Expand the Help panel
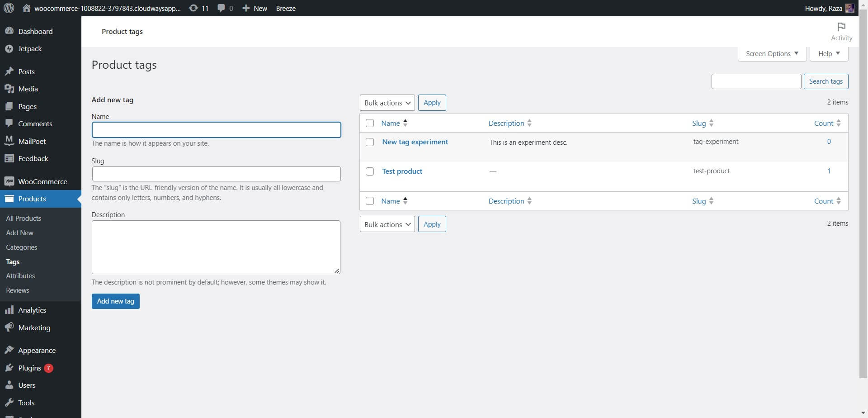 point(829,54)
